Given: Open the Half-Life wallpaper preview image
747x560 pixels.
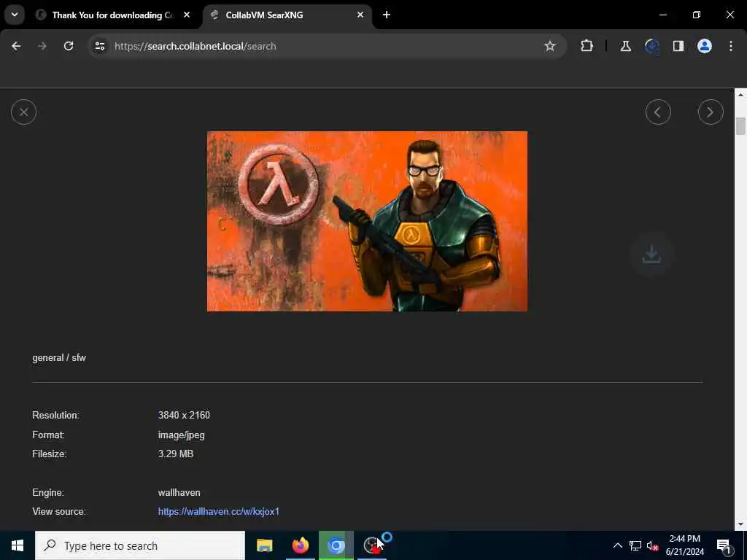Looking at the screenshot, I should 367,222.
